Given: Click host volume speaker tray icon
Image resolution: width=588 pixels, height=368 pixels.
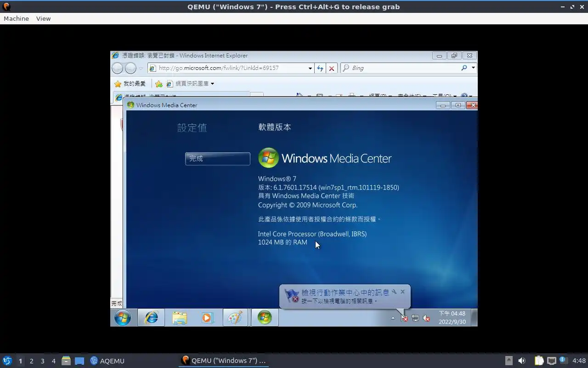Looking at the screenshot, I should click(x=521, y=361).
